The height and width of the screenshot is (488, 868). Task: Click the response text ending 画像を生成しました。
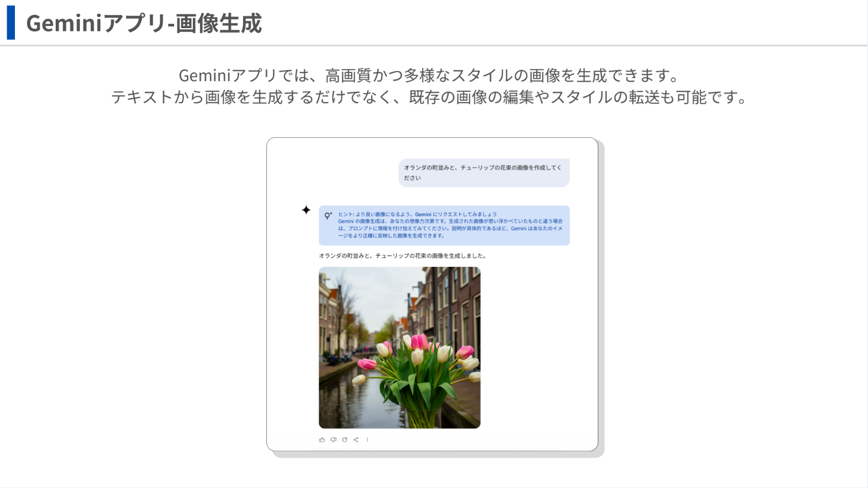coord(402,256)
